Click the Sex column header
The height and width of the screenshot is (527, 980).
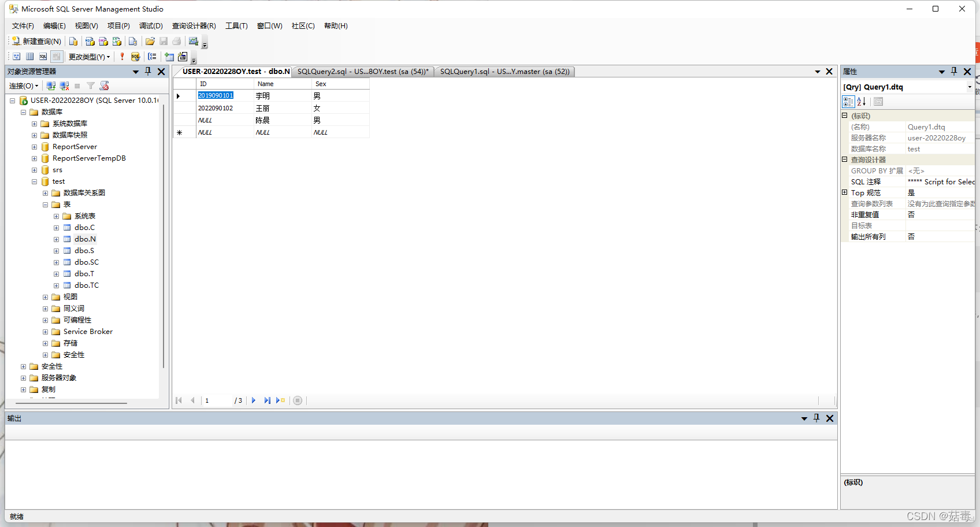(x=340, y=84)
